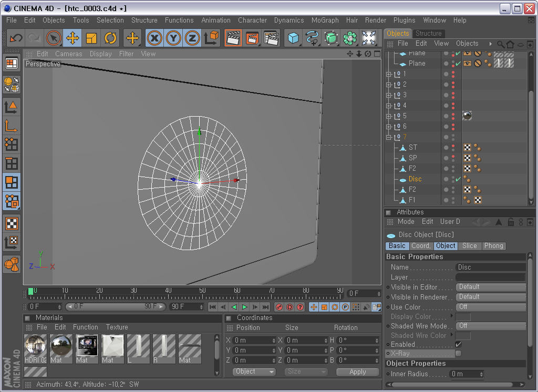The width and height of the screenshot is (538, 392).
Task: Select the Model tool in left toolbar
Action: [x=12, y=107]
